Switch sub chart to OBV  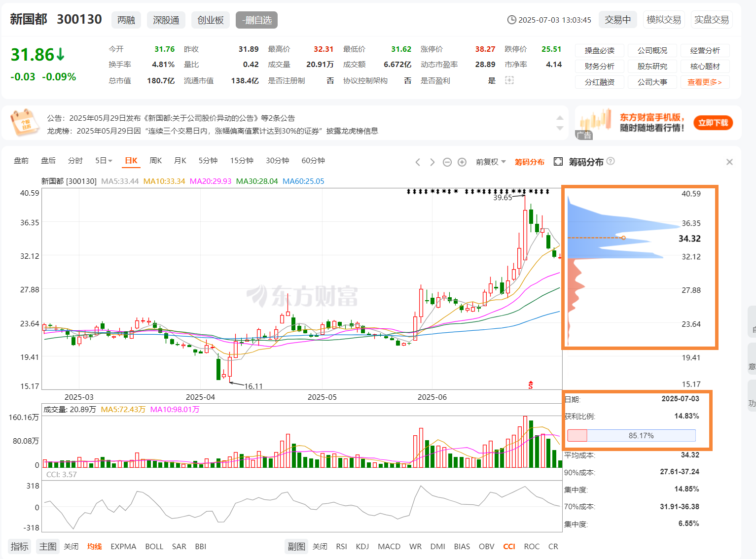point(486,546)
